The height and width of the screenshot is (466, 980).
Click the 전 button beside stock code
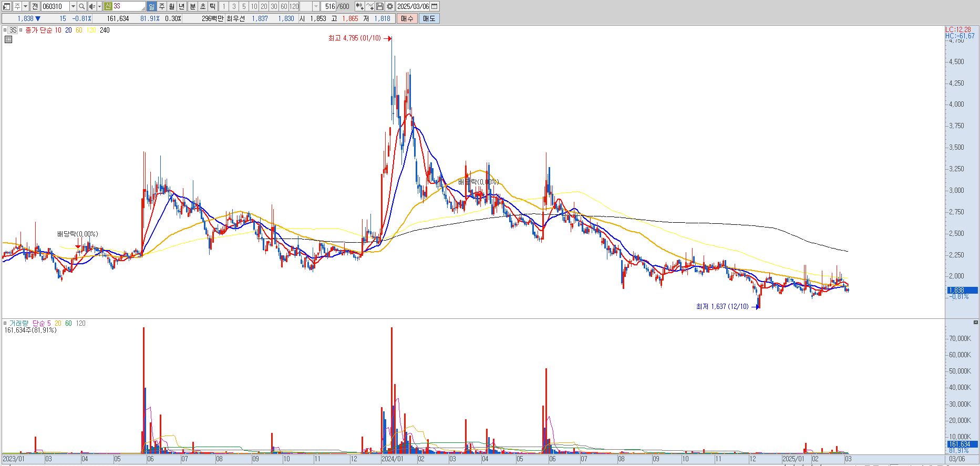[x=35, y=6]
